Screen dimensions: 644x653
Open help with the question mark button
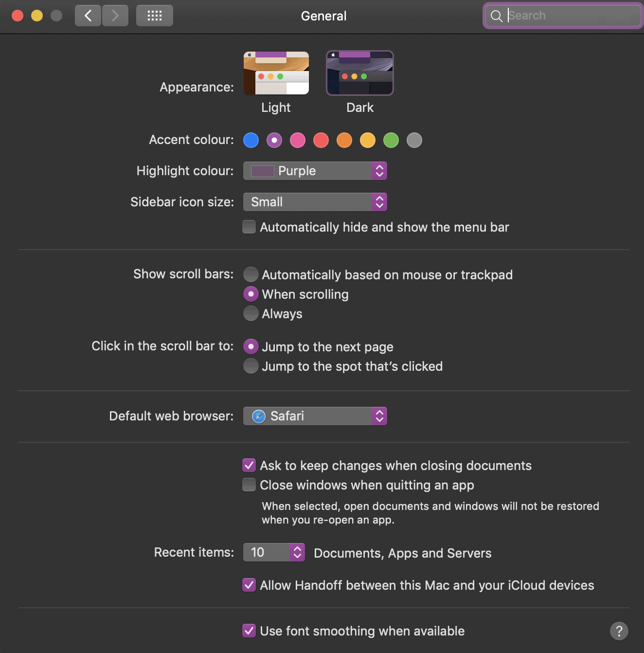pyautogui.click(x=619, y=631)
